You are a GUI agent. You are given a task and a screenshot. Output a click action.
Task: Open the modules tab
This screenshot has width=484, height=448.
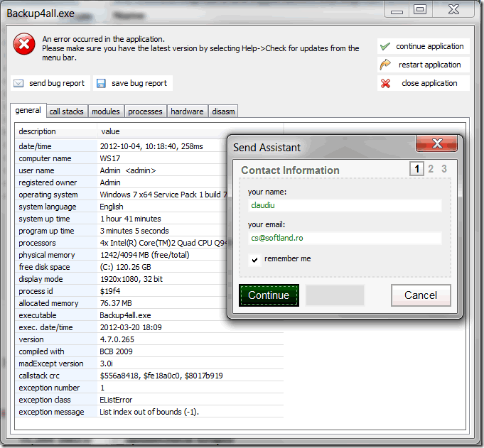(x=106, y=111)
